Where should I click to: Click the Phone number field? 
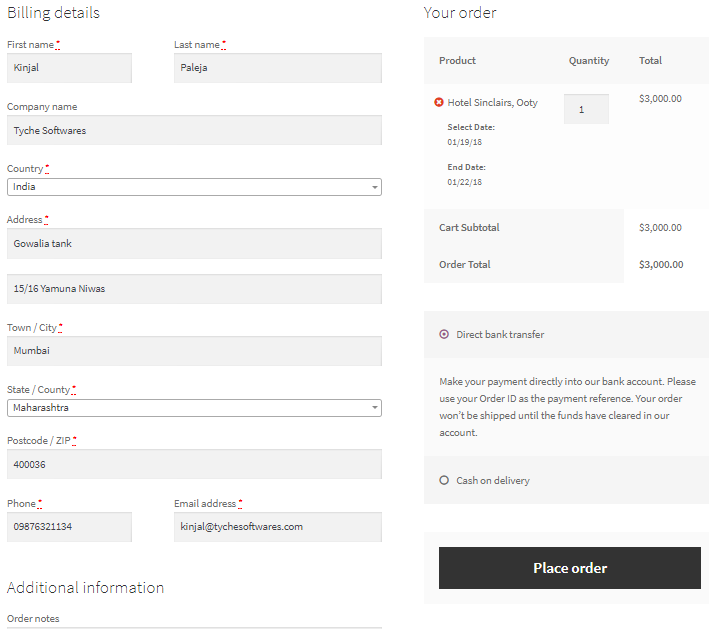coord(69,527)
